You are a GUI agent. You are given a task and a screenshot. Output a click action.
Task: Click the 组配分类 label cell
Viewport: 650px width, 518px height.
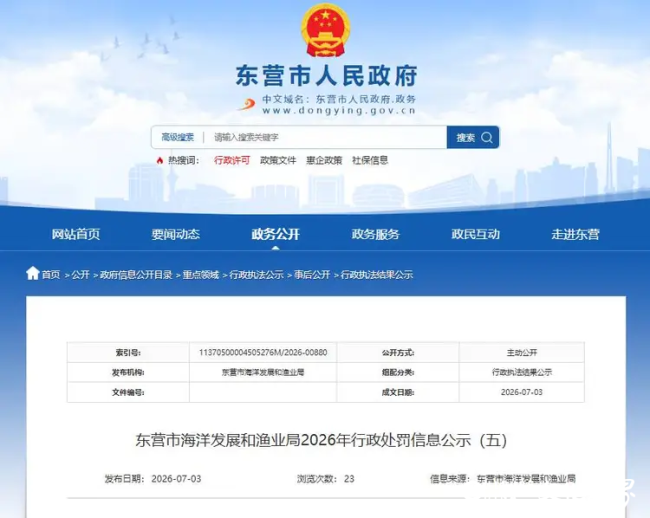[x=398, y=372]
